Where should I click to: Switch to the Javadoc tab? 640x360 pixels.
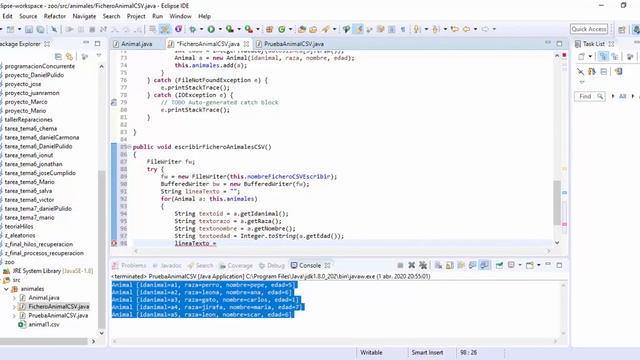[x=167, y=265]
